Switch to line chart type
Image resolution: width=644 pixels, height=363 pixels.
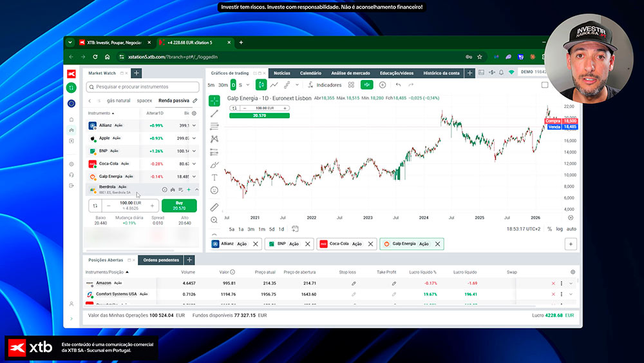(x=274, y=84)
